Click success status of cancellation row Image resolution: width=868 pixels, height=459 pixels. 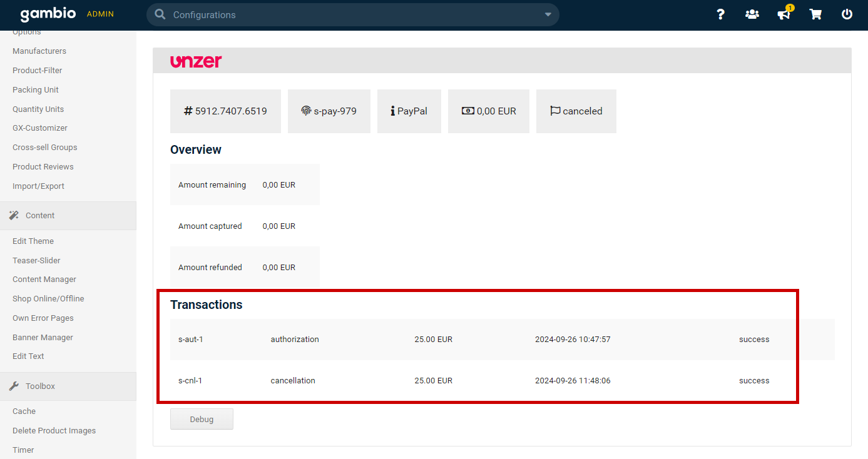pos(754,381)
